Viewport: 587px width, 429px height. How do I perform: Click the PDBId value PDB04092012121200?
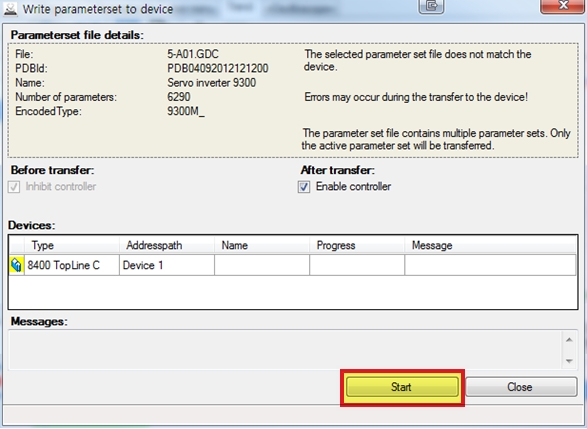pos(218,69)
